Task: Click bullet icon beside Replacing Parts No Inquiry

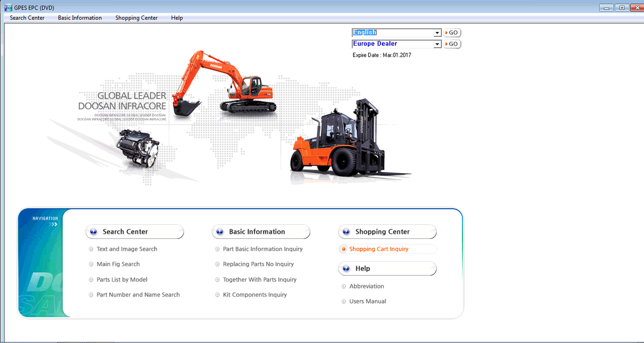Action: click(x=217, y=264)
